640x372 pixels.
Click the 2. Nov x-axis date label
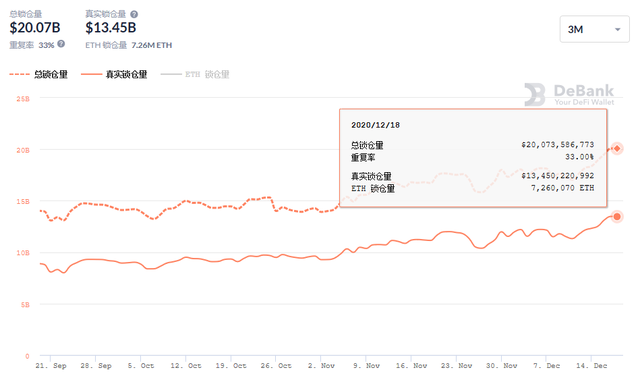pyautogui.click(x=321, y=365)
